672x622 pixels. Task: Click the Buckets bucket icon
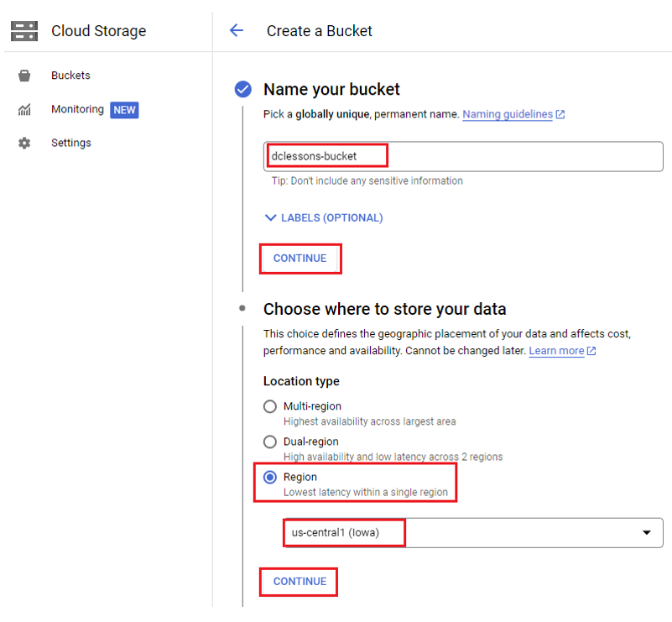coord(24,76)
